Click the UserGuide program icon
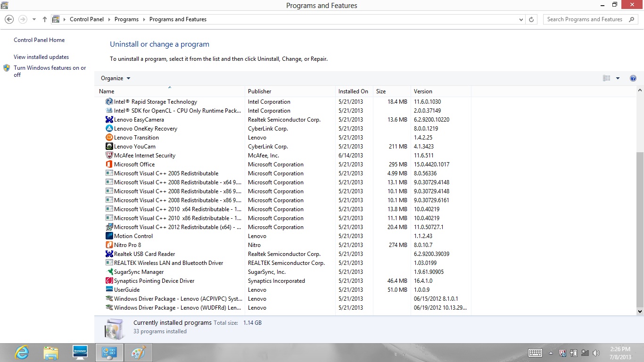644x362 pixels. click(x=109, y=290)
